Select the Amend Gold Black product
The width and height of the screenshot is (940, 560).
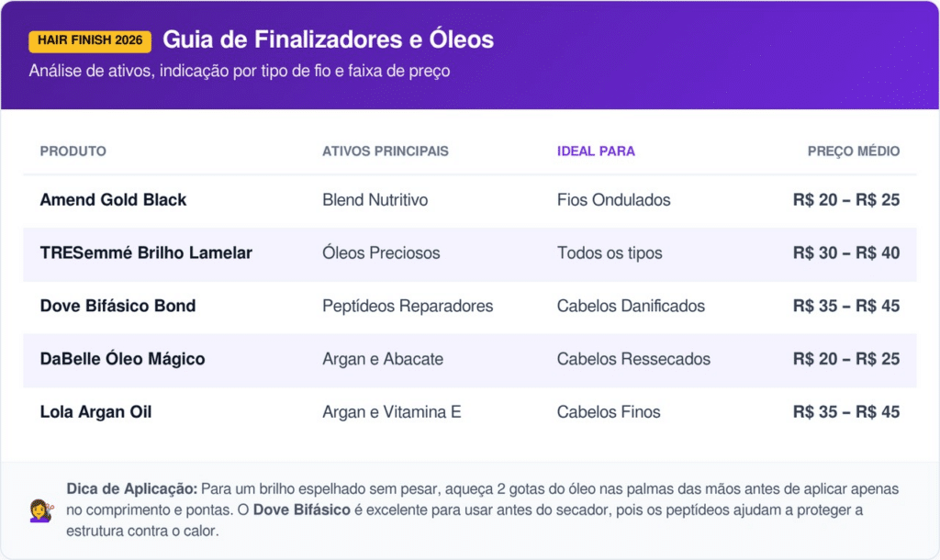click(113, 200)
